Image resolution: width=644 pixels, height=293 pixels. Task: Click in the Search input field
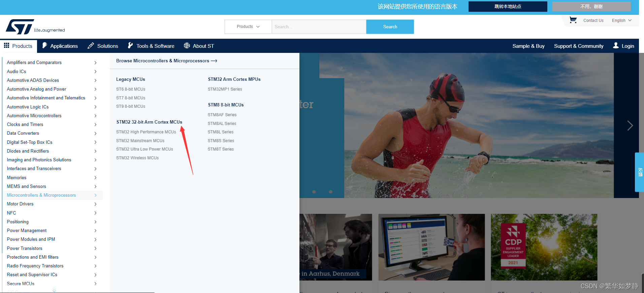pyautogui.click(x=319, y=27)
